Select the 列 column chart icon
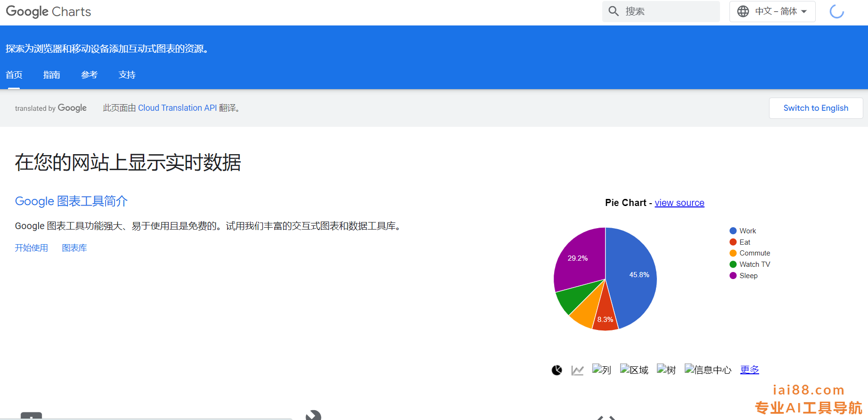Viewport: 868px width, 420px height. (602, 370)
